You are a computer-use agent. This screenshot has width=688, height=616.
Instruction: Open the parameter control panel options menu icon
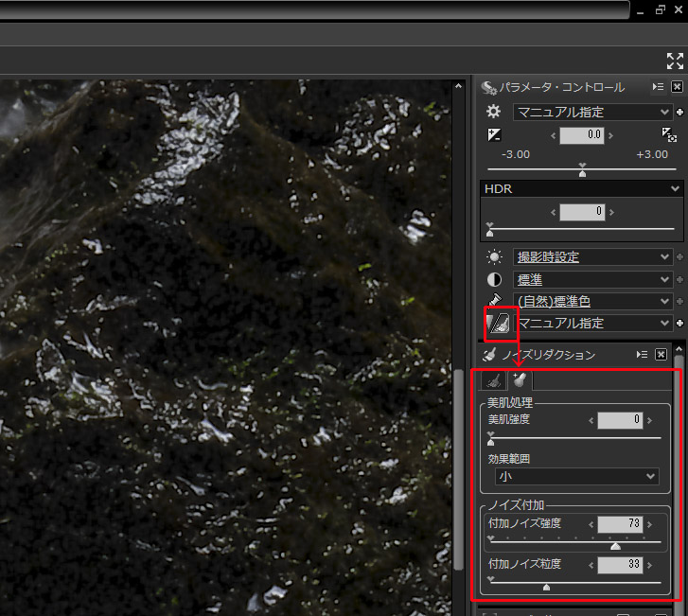(x=658, y=87)
